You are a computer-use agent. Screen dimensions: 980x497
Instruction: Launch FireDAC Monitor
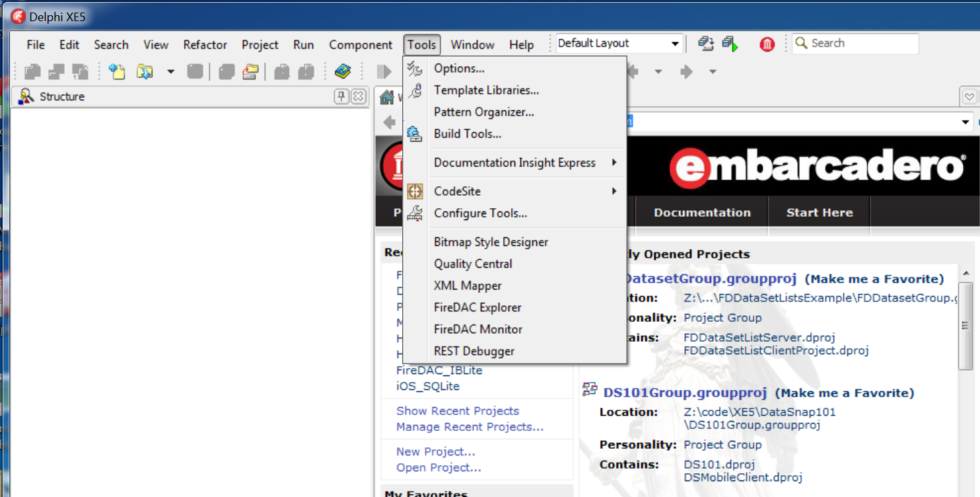tap(514, 329)
